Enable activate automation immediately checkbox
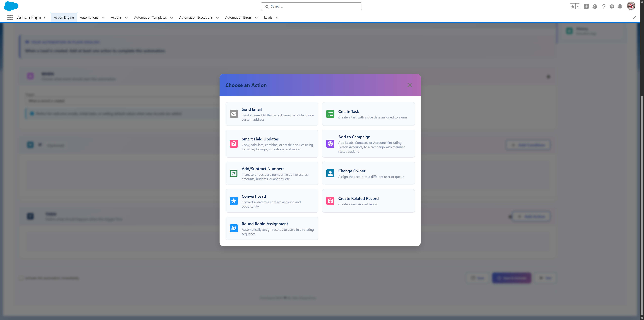 (x=21, y=278)
